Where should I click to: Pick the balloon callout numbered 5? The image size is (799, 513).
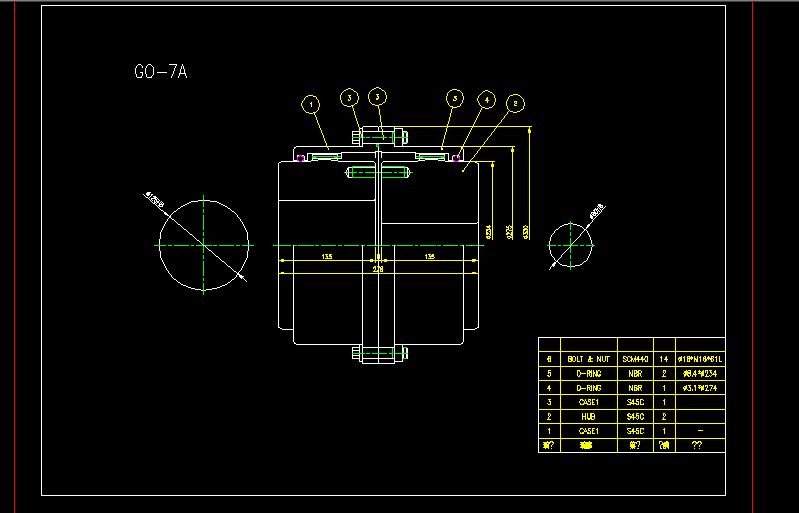point(455,99)
